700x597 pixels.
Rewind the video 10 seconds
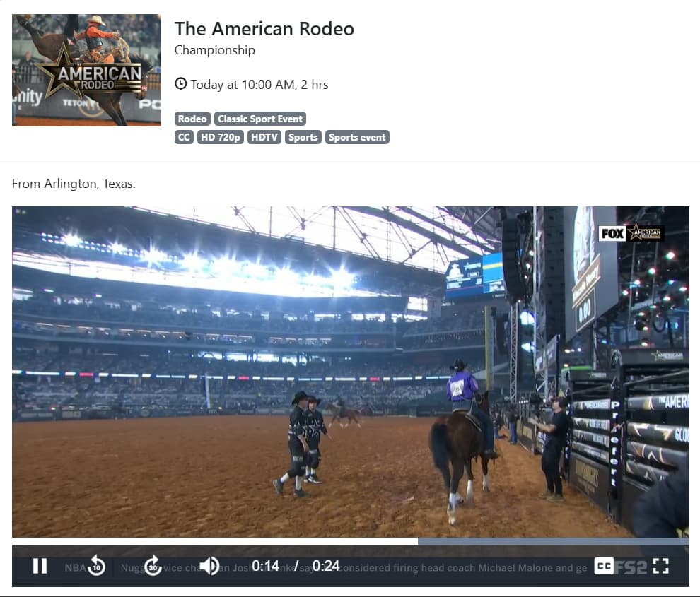point(96,566)
